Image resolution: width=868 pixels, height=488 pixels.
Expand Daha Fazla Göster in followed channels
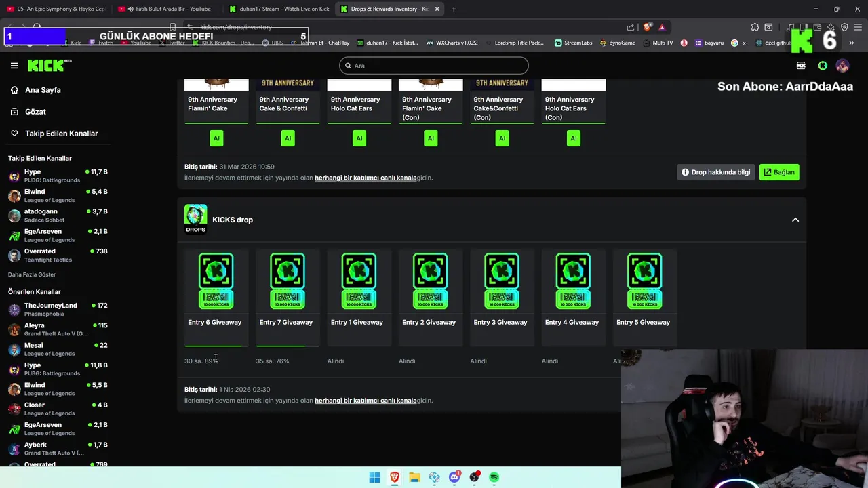tap(32, 274)
